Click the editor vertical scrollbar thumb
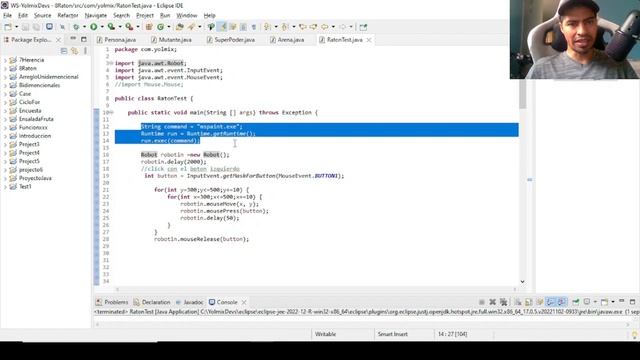Image resolution: width=640 pixels, height=360 pixels. [522, 94]
